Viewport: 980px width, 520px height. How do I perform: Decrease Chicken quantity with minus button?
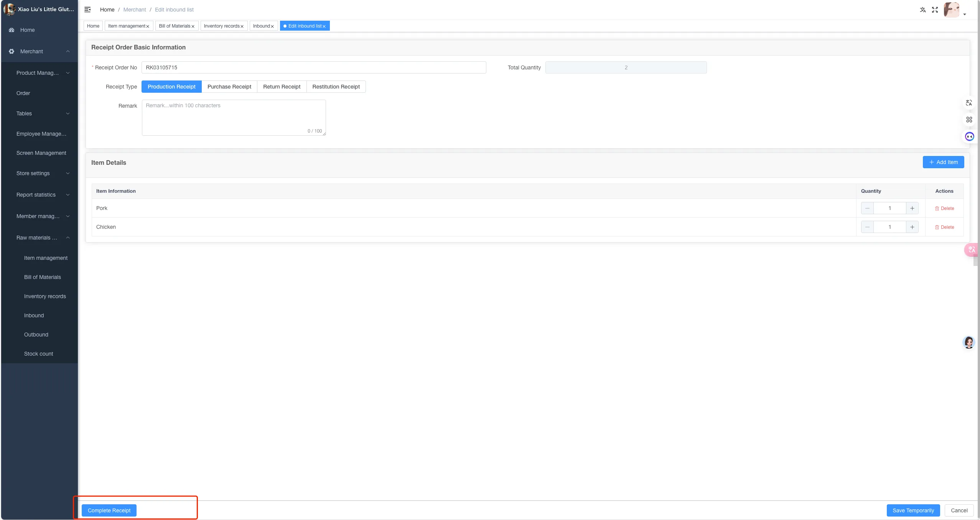[867, 227]
